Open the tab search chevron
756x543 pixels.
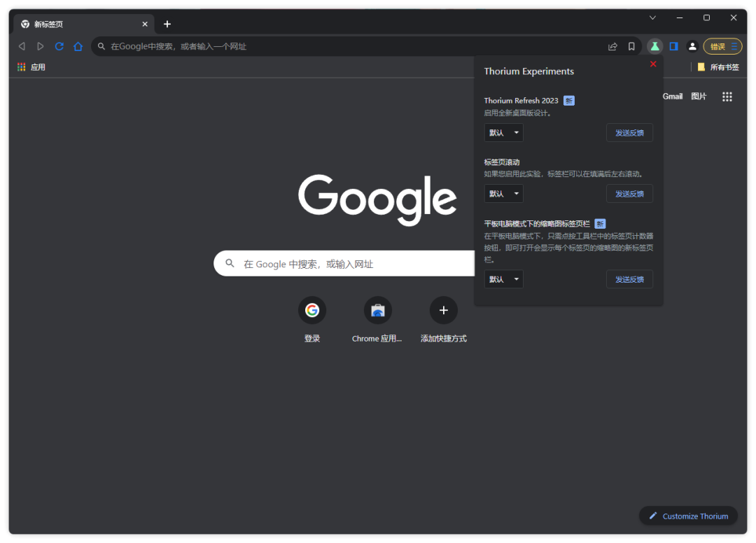652,17
